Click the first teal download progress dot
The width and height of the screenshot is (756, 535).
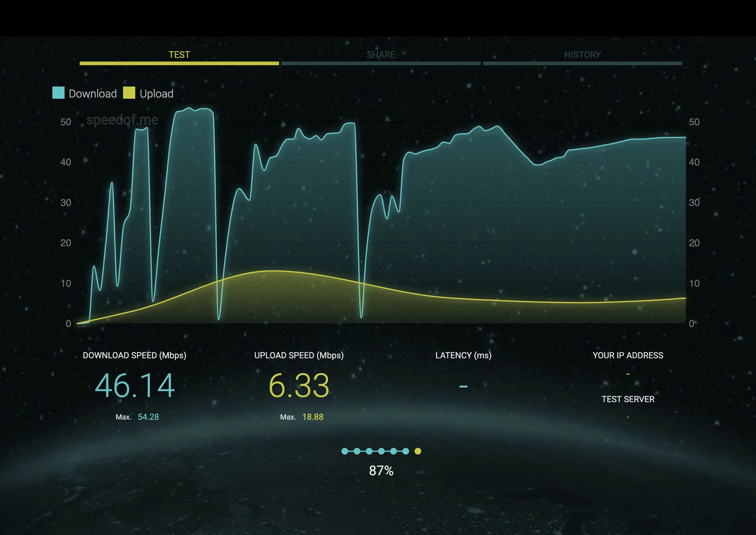(x=345, y=451)
